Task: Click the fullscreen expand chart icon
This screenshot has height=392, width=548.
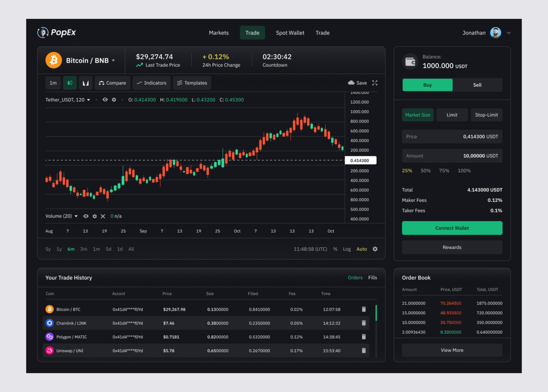Action: (x=375, y=83)
